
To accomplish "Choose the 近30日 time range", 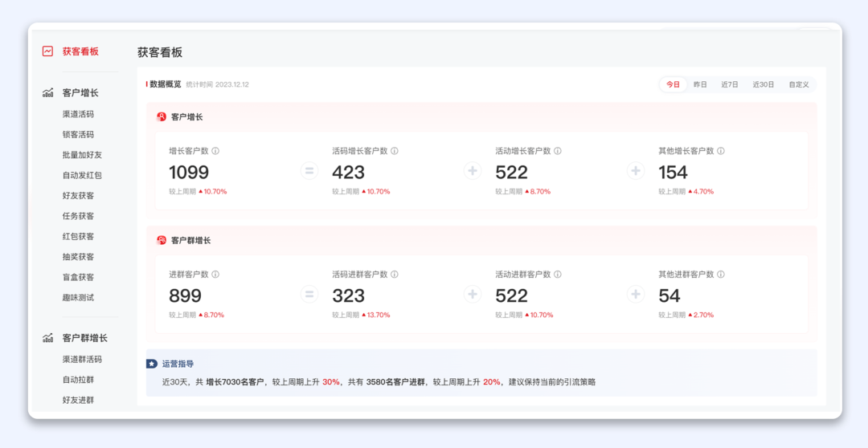I will (763, 84).
